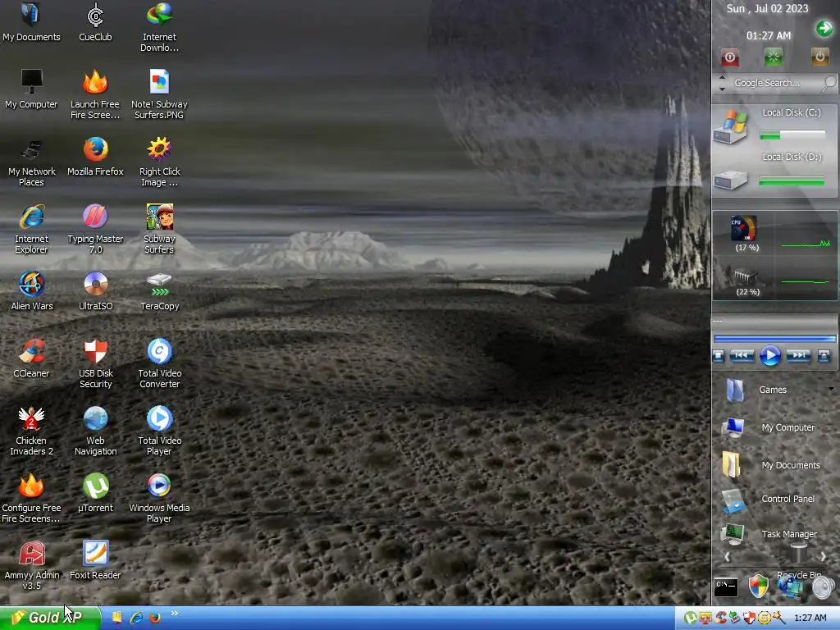Click left chevron in sidebar launcher
The width and height of the screenshot is (840, 630).
point(727,557)
